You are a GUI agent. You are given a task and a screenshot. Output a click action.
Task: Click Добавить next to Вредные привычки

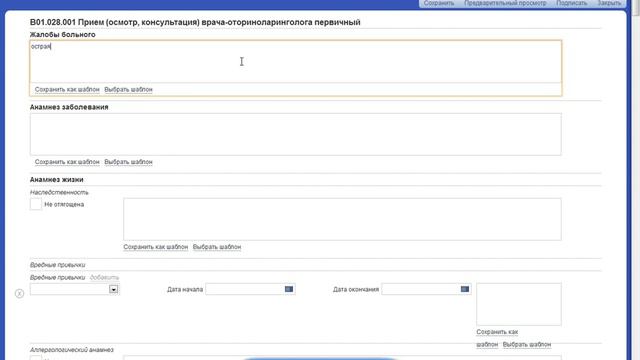point(104,278)
